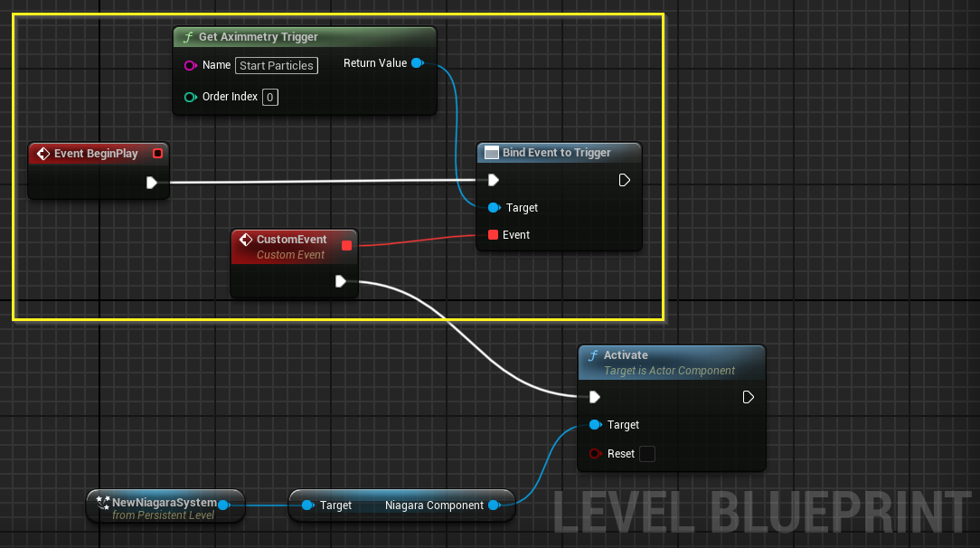Click the 'from Persistent Level' subtitle
Screen dimensions: 980x548
click(x=163, y=515)
